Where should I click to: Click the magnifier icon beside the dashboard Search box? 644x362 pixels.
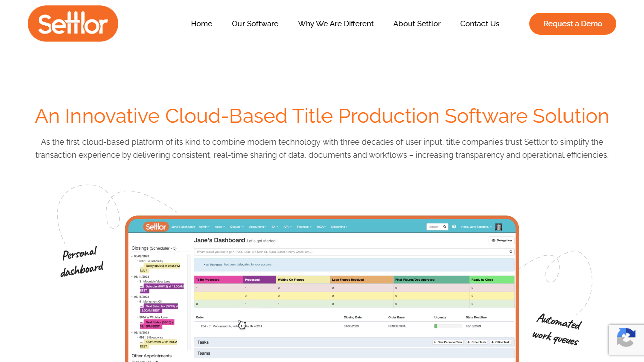coord(445,227)
